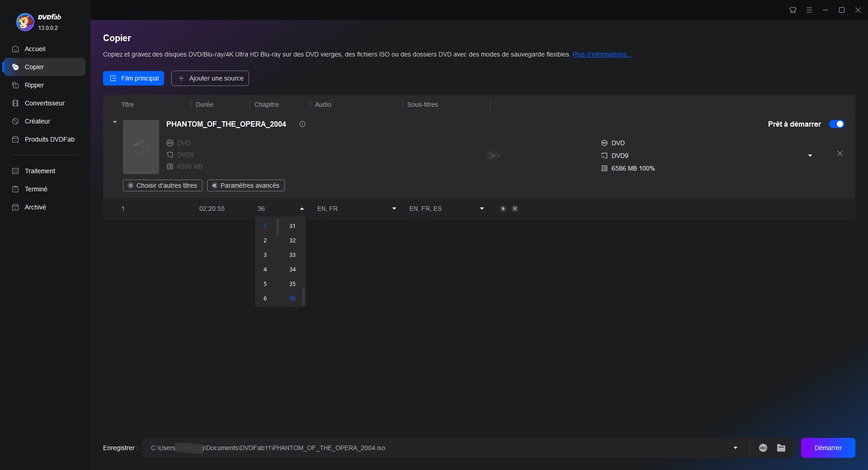Click the output DVD disc icon
Image resolution: width=868 pixels, height=470 pixels.
[x=604, y=143]
